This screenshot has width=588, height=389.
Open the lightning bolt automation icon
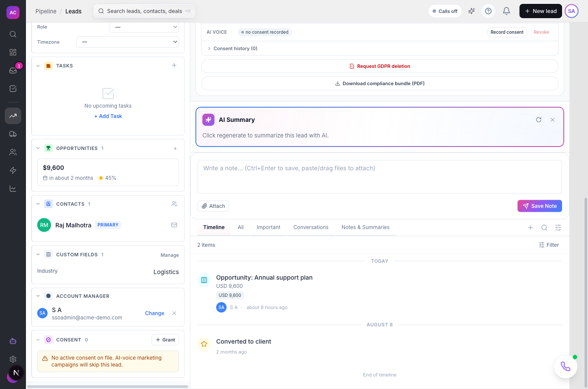(13, 170)
